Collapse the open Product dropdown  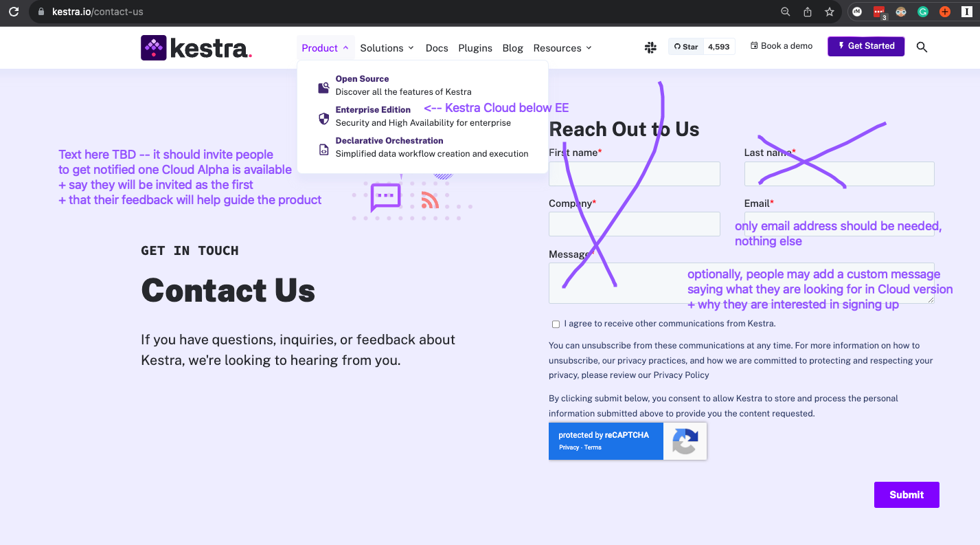321,47
